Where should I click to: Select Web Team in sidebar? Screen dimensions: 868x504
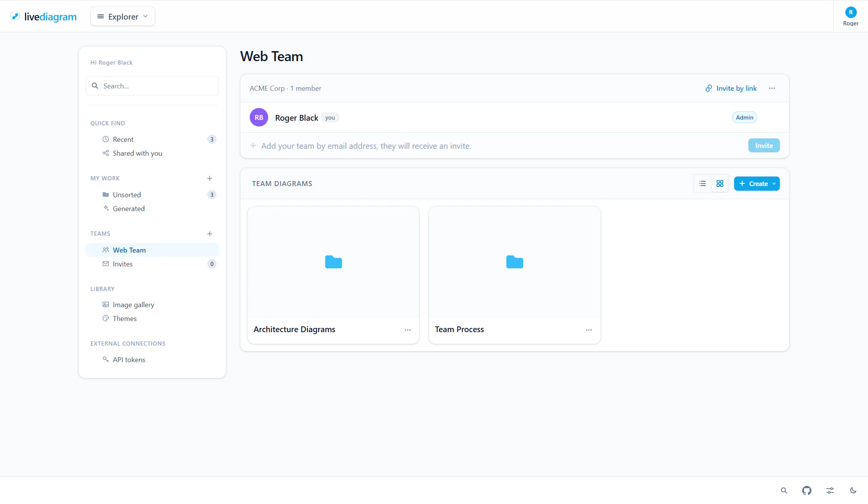152,250
